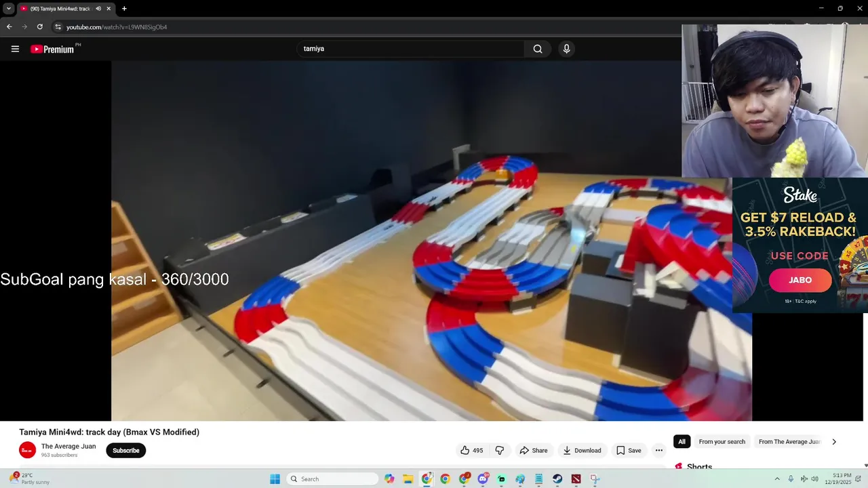Download the video
This screenshot has width=868, height=488.
pyautogui.click(x=582, y=450)
